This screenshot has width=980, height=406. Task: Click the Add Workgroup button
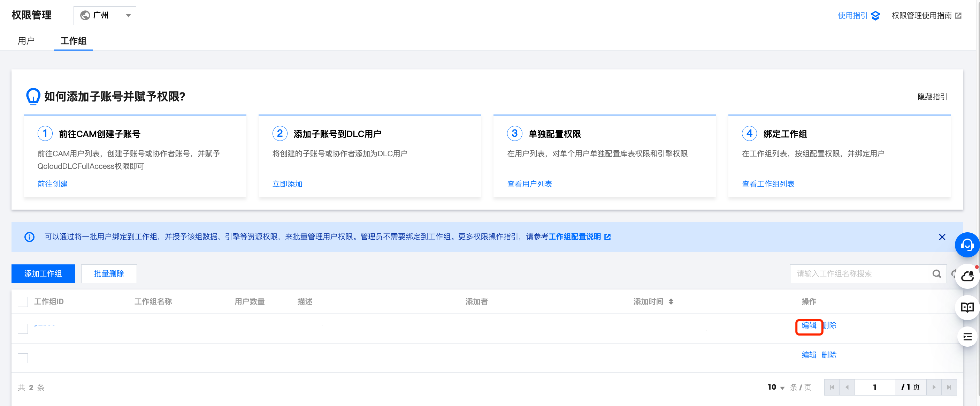coord(43,273)
